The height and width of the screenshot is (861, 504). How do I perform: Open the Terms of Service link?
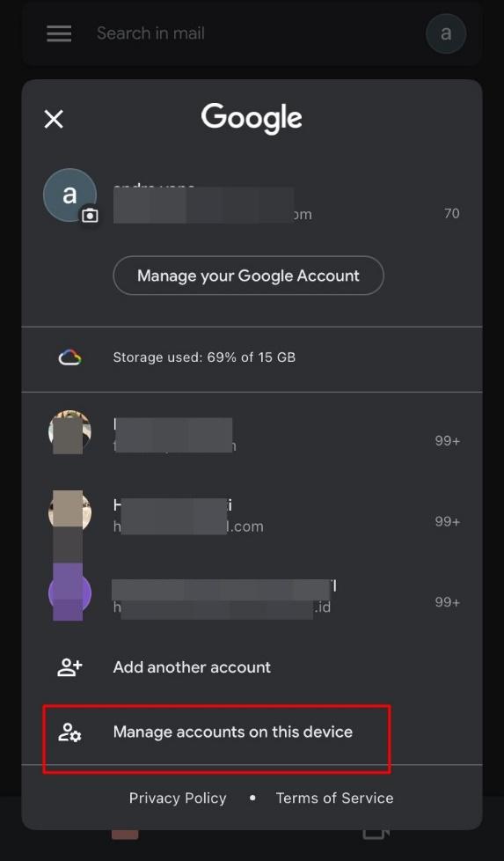pos(334,798)
